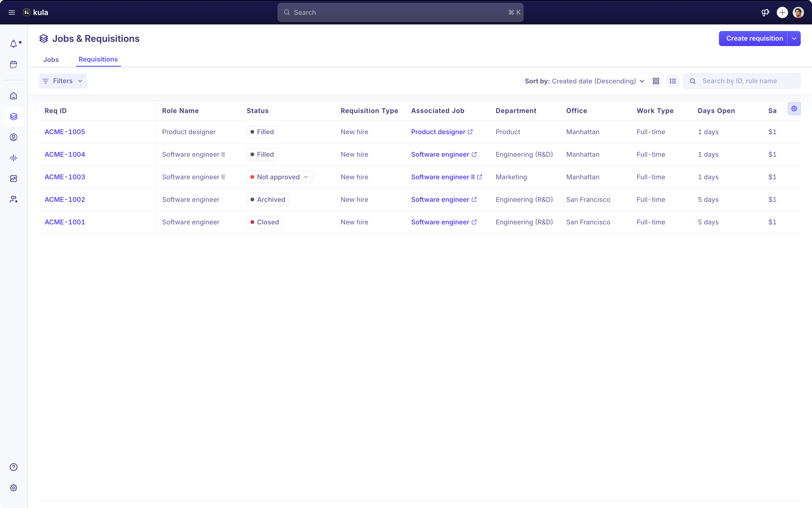Switch to the Jobs tab
Image resolution: width=812 pixels, height=508 pixels.
(51, 60)
